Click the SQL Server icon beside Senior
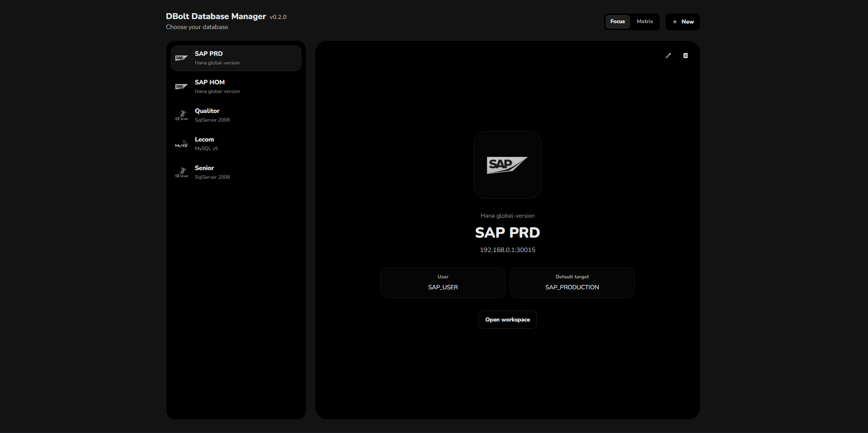 [x=181, y=172]
